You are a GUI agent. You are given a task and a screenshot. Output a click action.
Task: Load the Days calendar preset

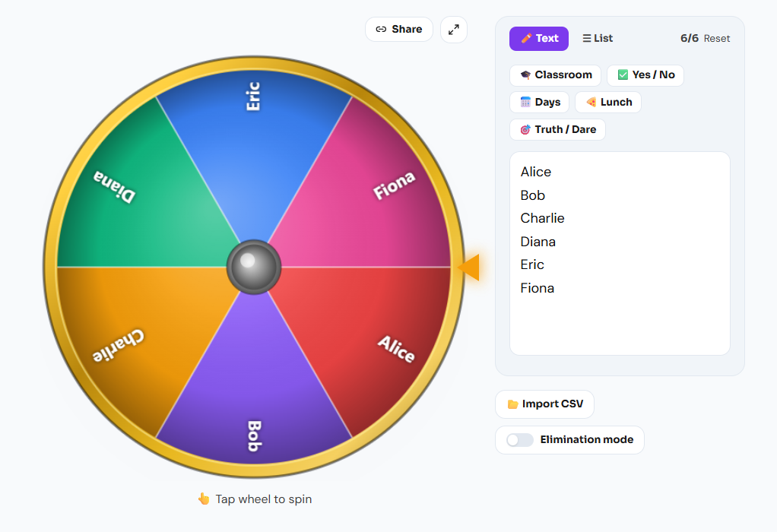point(540,103)
